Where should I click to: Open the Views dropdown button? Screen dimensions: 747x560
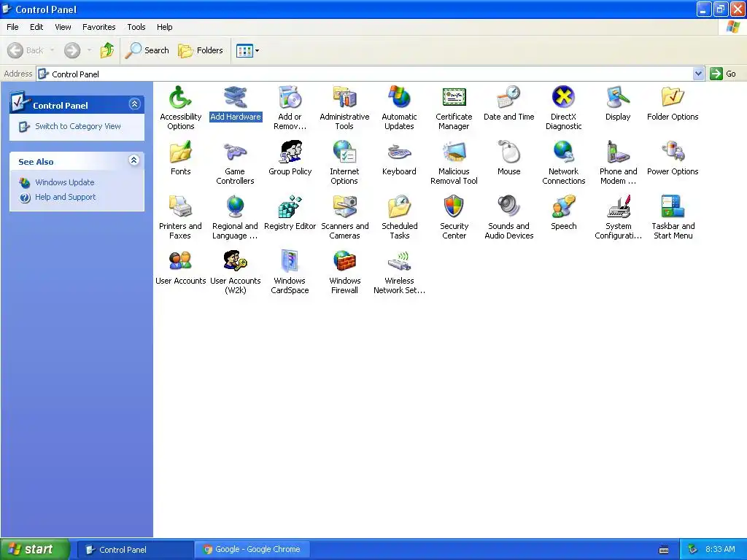coord(248,50)
